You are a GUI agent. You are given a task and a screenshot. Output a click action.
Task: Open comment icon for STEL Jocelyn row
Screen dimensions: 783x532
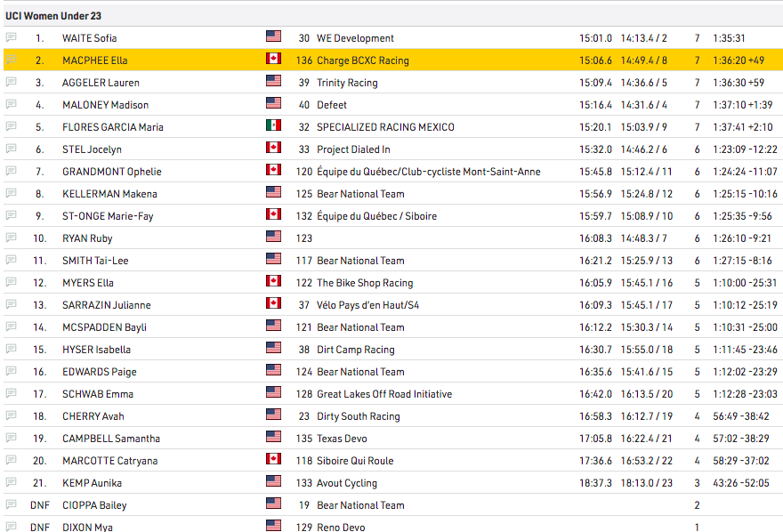tap(11, 149)
